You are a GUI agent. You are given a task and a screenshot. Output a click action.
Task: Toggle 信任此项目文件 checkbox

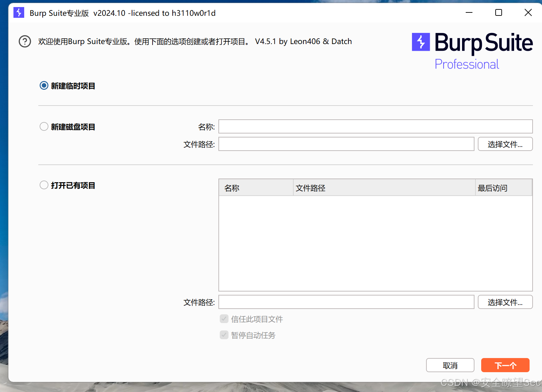point(224,319)
